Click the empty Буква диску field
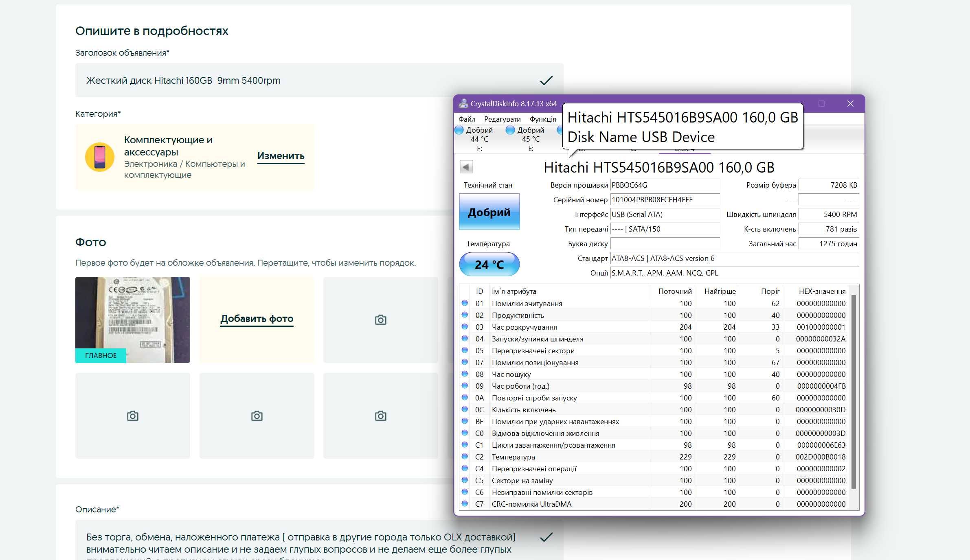970x560 pixels. (665, 244)
